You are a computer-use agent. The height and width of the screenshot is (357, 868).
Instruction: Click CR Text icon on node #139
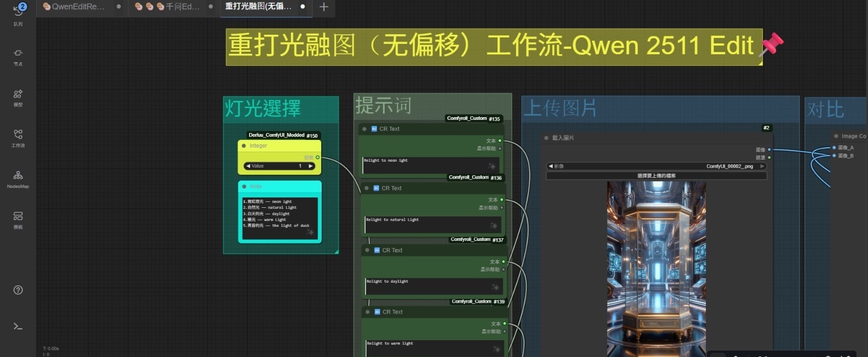(x=378, y=312)
